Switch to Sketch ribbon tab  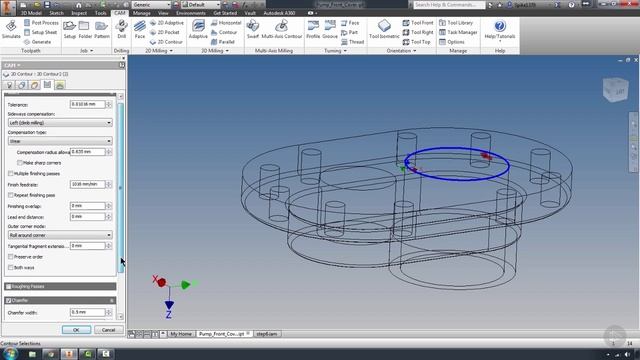click(x=56, y=13)
